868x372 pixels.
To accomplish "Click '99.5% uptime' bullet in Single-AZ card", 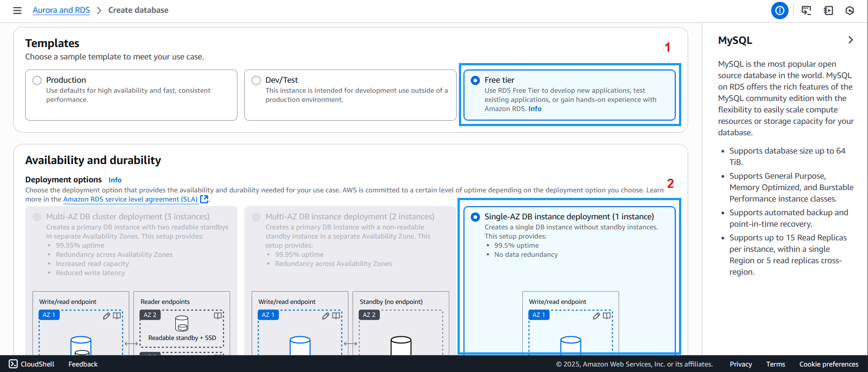I will 516,245.
